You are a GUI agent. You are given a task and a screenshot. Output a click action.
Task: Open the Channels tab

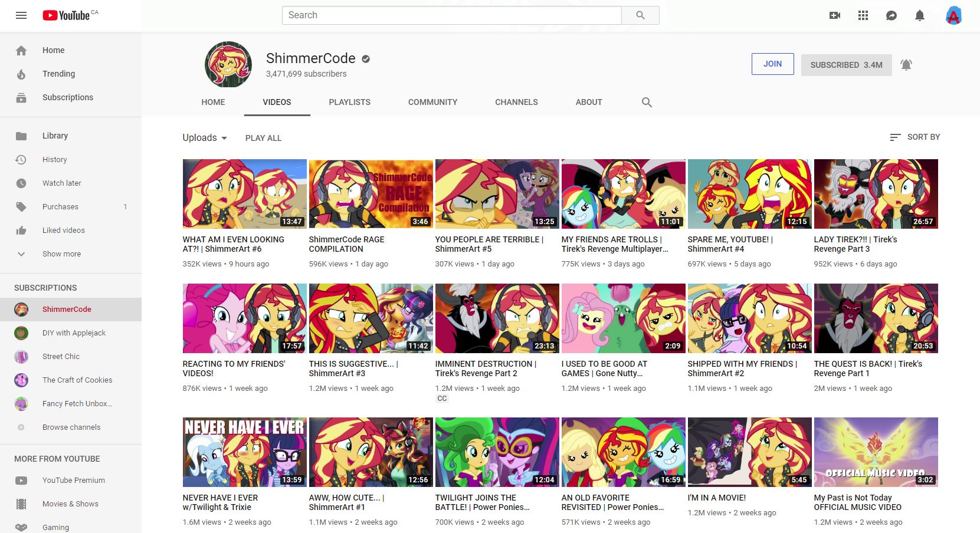(516, 102)
